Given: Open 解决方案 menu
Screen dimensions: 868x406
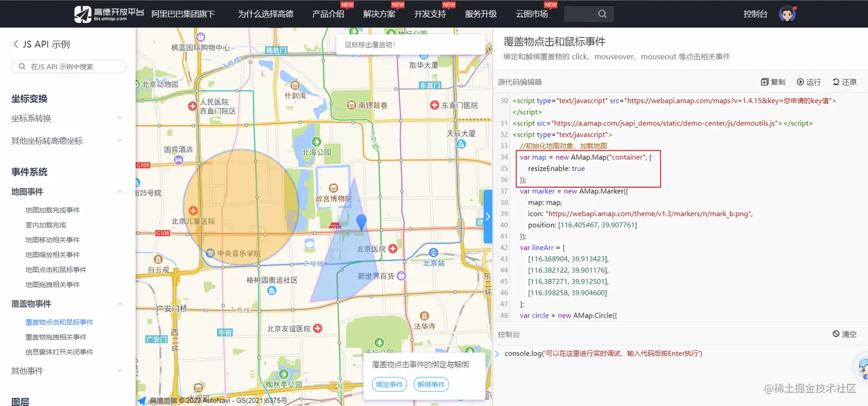Looking at the screenshot, I should [379, 14].
